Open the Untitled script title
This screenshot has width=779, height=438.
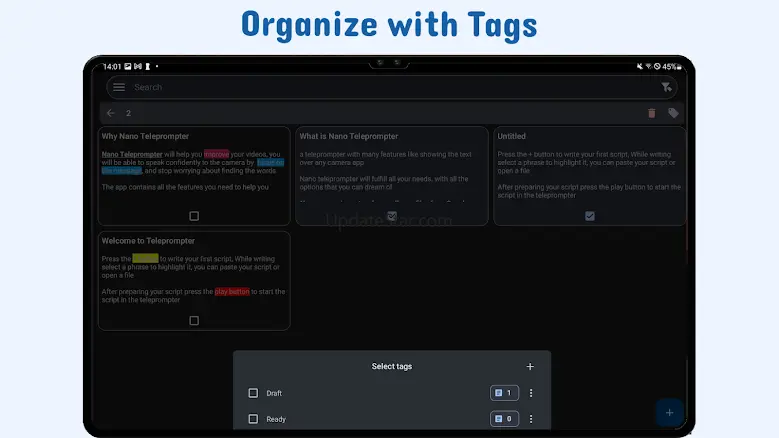coord(511,136)
